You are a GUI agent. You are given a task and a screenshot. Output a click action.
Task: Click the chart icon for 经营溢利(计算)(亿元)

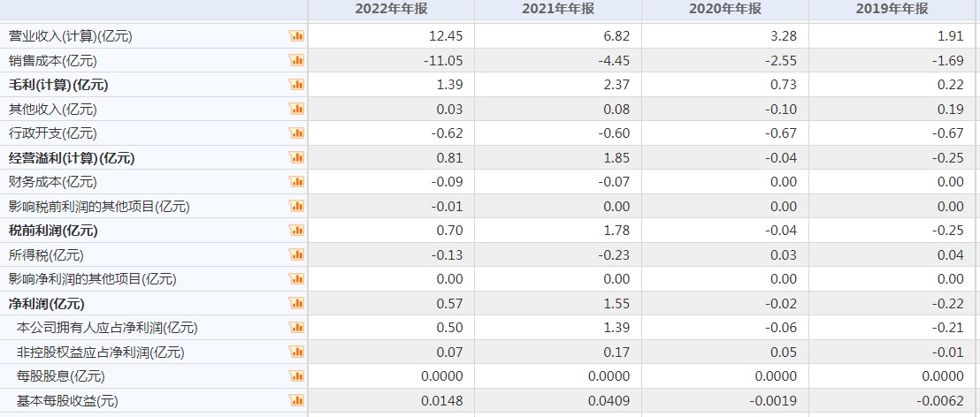point(296,158)
